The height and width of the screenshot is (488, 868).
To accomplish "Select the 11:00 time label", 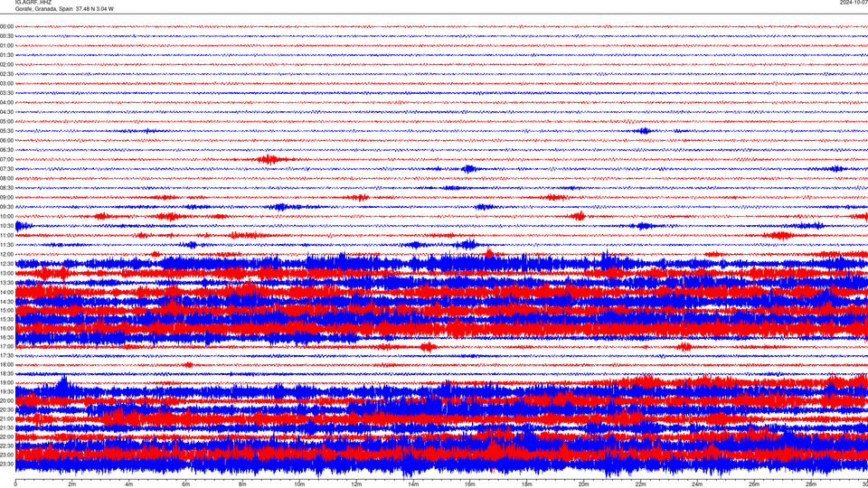I will tap(6, 235).
